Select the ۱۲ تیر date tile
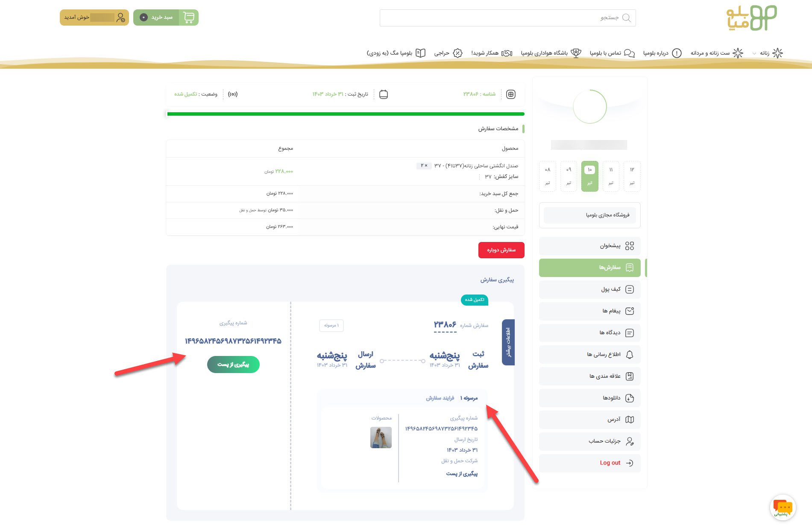Screen dimensions: 812x525 pos(632,176)
